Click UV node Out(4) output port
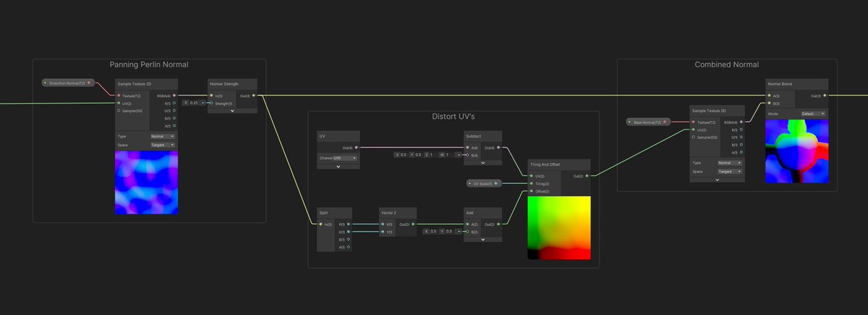This screenshot has height=315, width=868. [356, 148]
